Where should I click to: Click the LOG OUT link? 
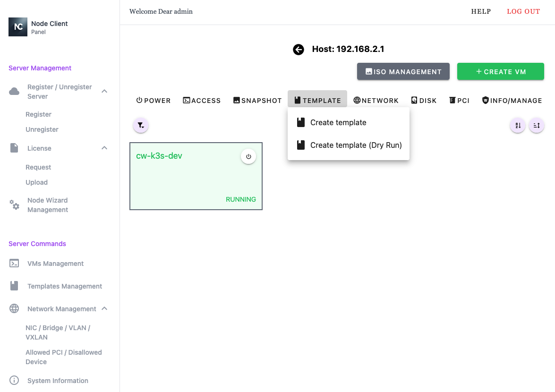pos(523,11)
